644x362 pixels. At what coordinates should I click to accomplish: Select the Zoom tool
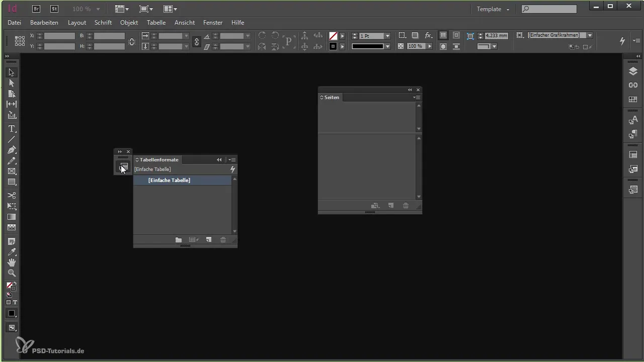[x=12, y=273]
